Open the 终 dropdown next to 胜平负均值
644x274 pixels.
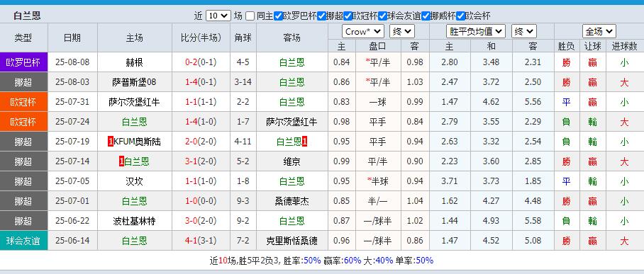523,32
